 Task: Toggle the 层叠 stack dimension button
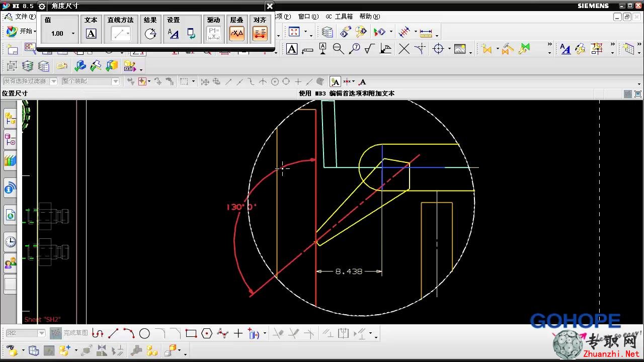pyautogui.click(x=236, y=34)
